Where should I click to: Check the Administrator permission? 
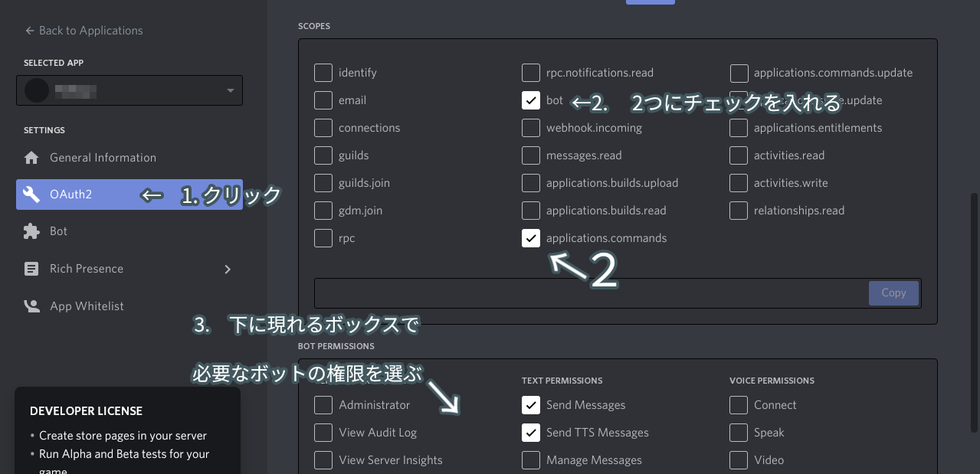tap(323, 405)
